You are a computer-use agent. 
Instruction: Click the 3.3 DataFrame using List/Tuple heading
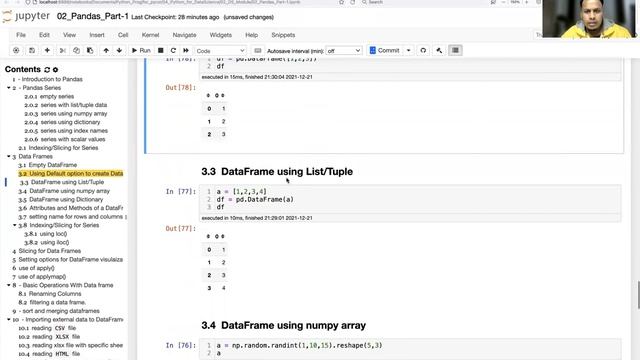[x=277, y=171]
